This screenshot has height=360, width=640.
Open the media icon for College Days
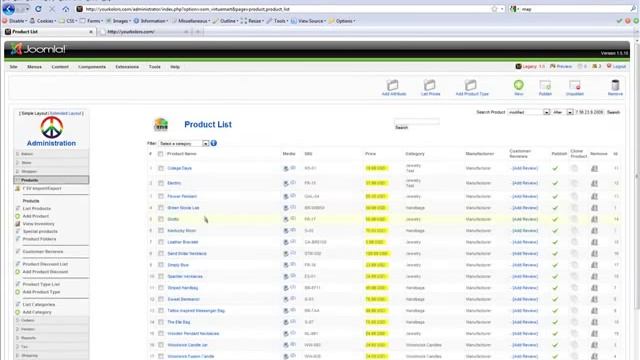(286, 168)
